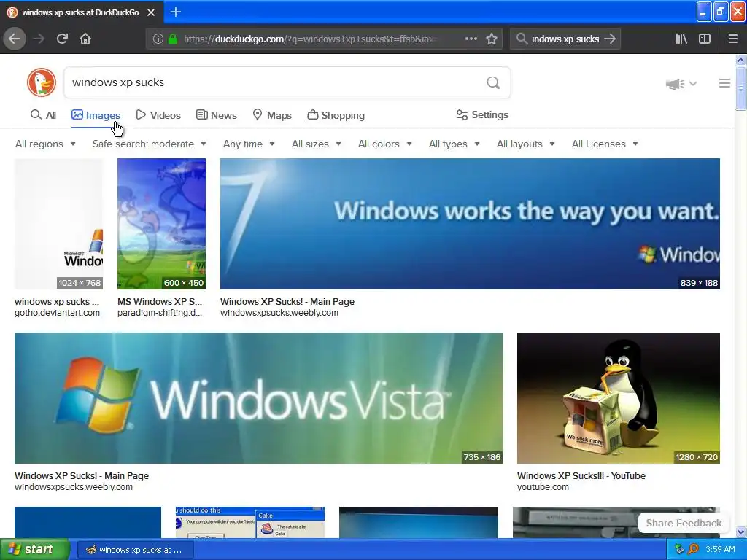The width and height of the screenshot is (747, 560).
Task: Open the Windows Start menu
Action: point(34,550)
